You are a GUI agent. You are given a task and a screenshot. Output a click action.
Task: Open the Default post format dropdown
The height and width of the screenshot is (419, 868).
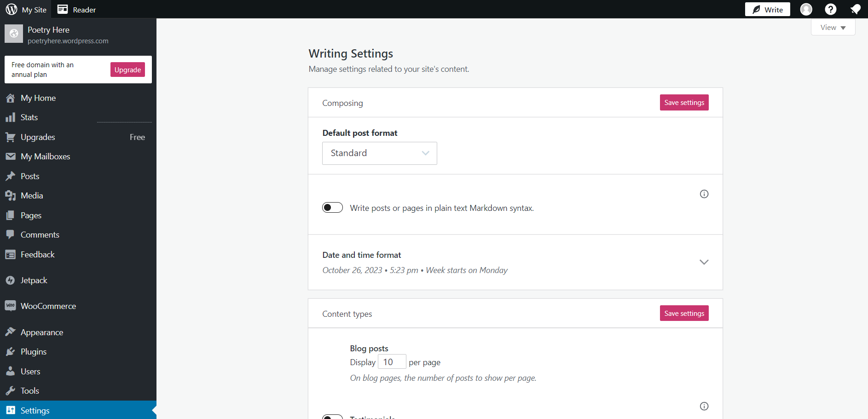[x=380, y=153]
